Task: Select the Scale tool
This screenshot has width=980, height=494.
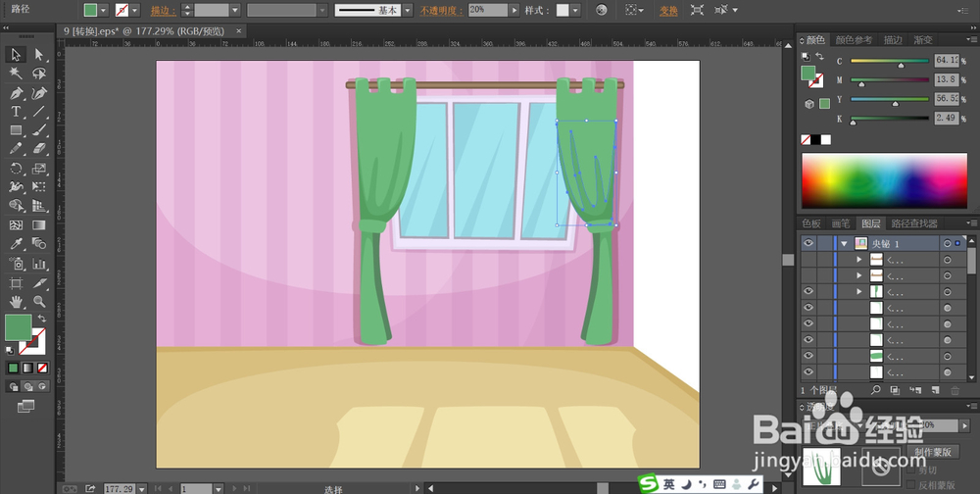Action: (39, 169)
